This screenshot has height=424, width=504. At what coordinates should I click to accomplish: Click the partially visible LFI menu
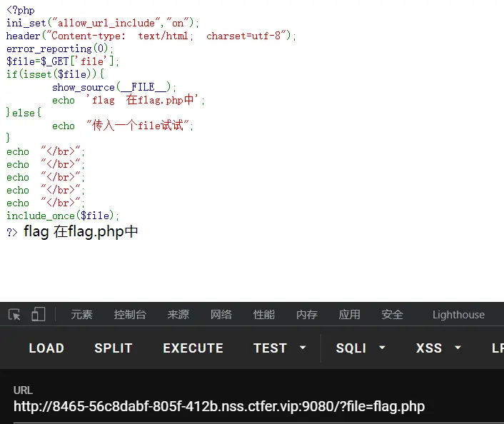coord(497,348)
